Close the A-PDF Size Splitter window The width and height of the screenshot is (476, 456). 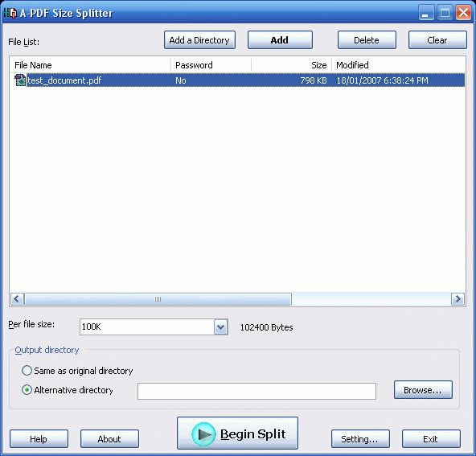pos(464,13)
